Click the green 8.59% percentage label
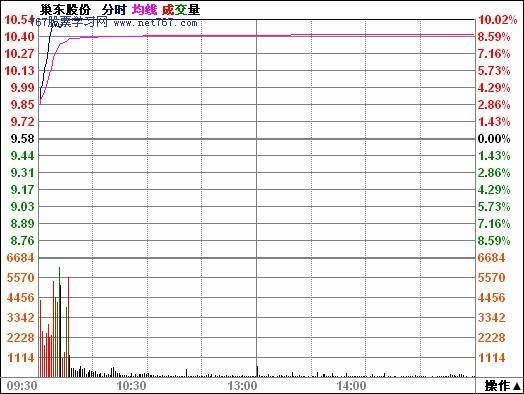Image resolution: width=524 pixels, height=394 pixels. 494,241
